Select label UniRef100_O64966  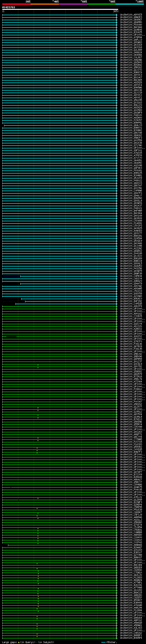pyautogui.click(x=131, y=55)
